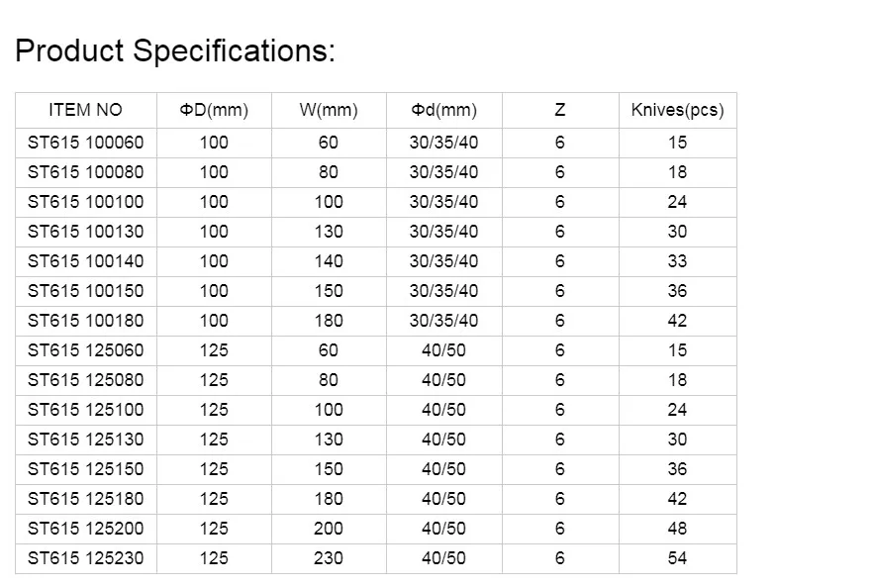Viewport: 873px width, 588px height.
Task: Select the knives value 54 cell
Action: [678, 558]
